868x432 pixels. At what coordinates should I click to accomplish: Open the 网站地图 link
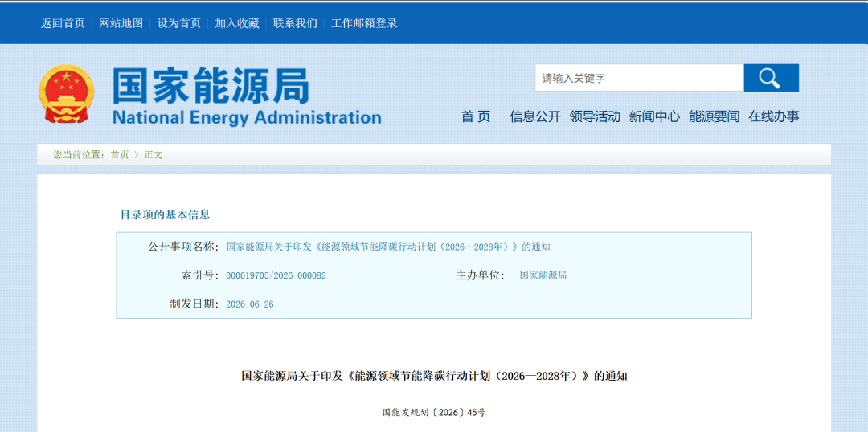(121, 23)
